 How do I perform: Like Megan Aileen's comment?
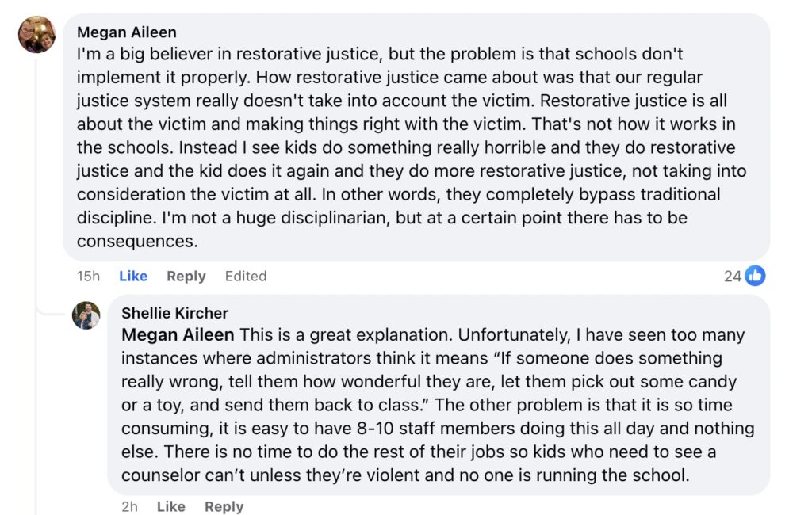133,276
